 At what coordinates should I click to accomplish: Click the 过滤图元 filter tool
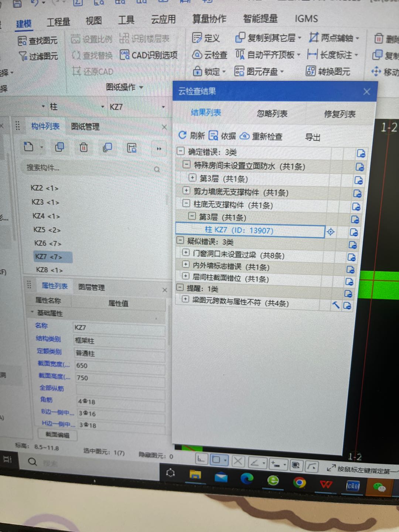38,56
